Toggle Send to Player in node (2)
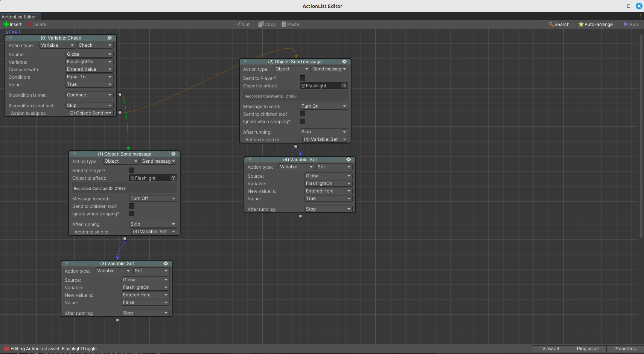The height and width of the screenshot is (354, 644). pos(303,78)
